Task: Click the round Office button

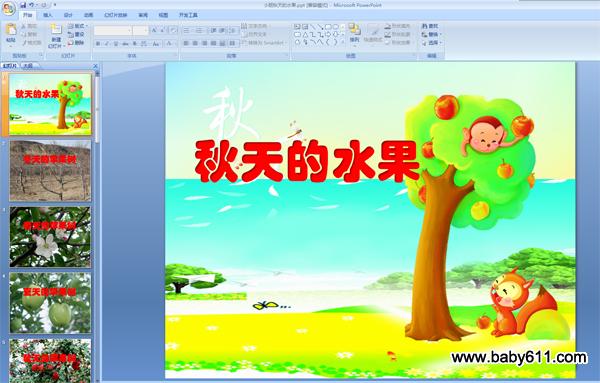Action: [8, 8]
